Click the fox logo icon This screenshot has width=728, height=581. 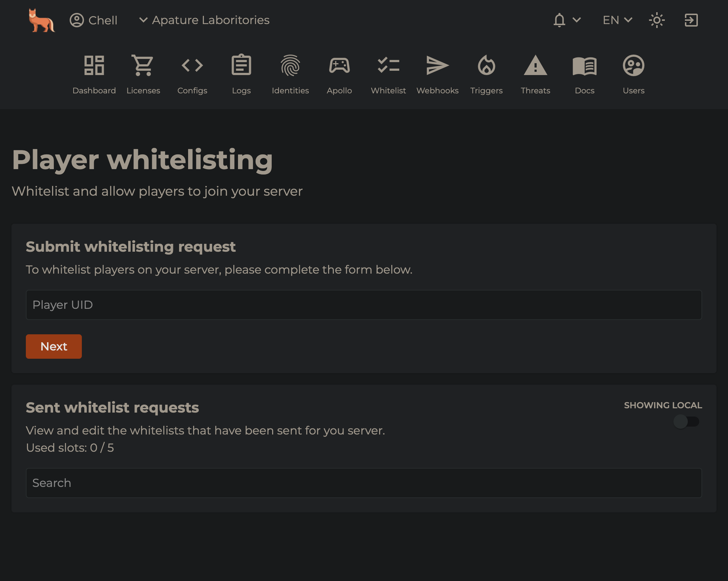[x=42, y=20]
